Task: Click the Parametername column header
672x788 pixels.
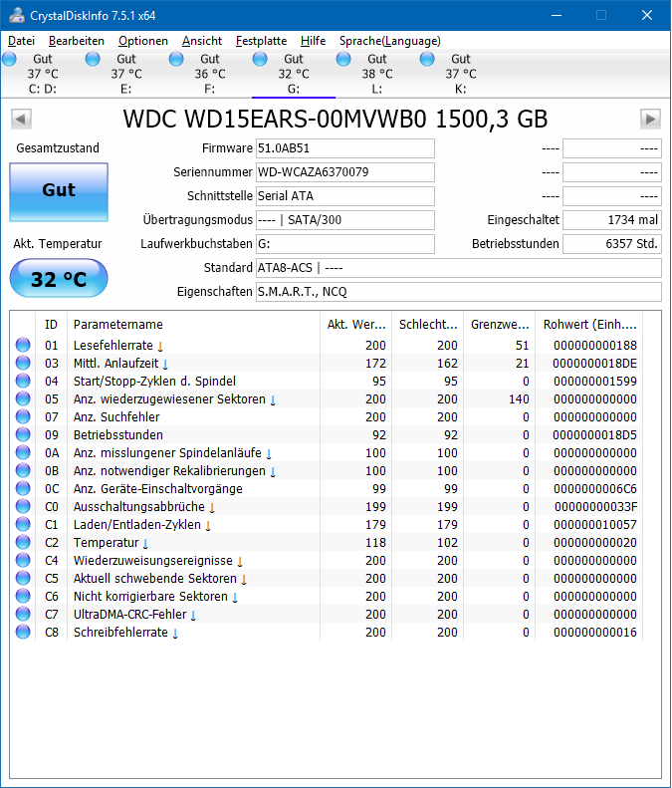Action: click(193, 324)
